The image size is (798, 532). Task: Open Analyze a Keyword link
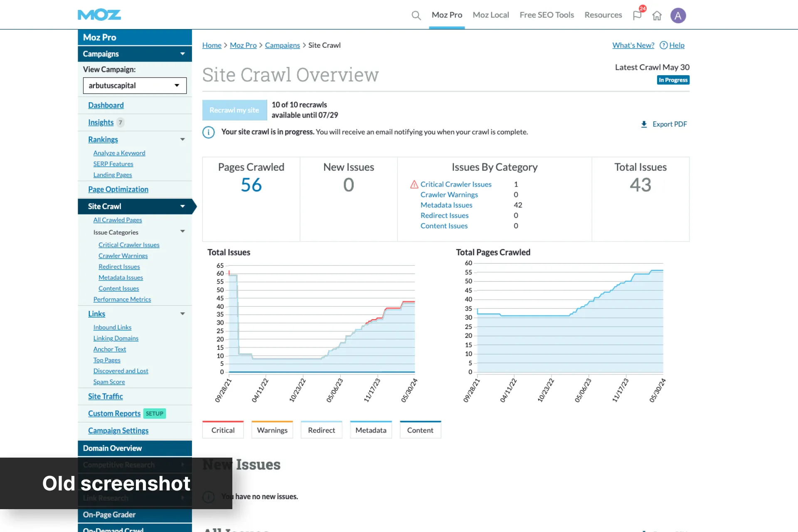(x=119, y=153)
